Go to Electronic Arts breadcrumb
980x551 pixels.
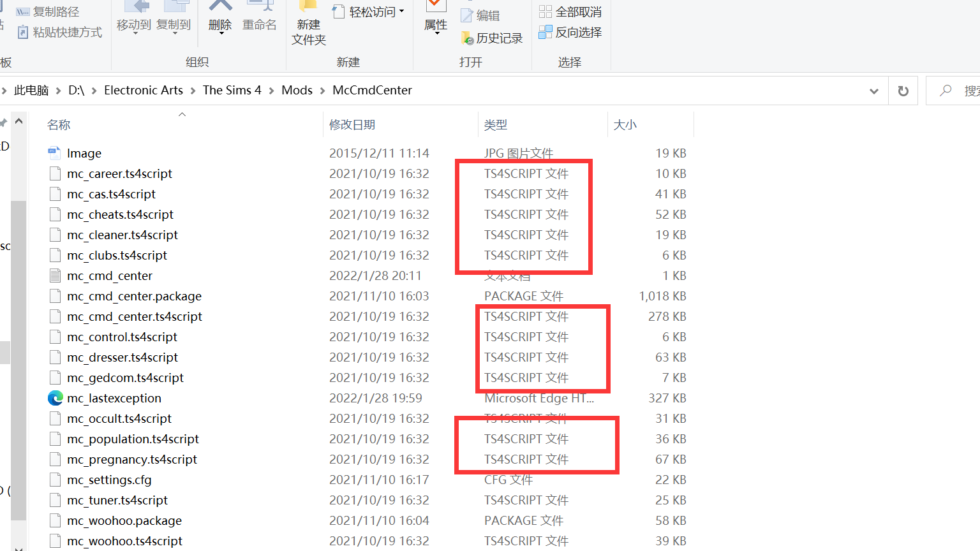[144, 91]
